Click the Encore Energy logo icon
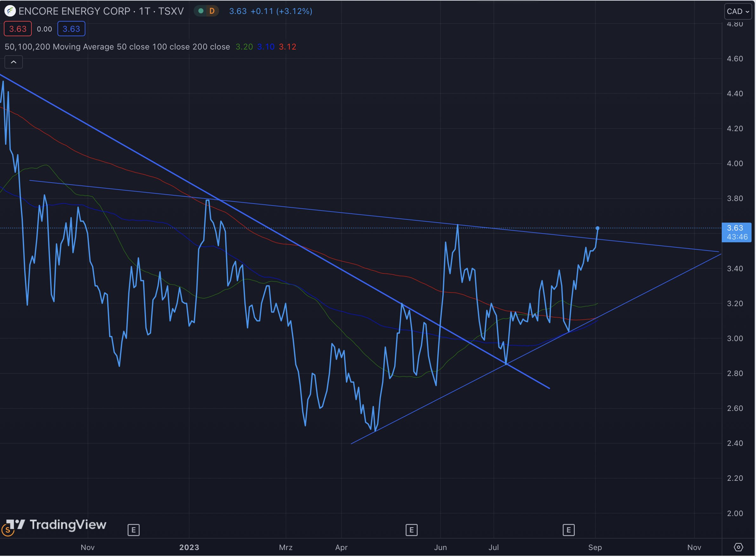Image resolution: width=756 pixels, height=557 pixels. 10,11
